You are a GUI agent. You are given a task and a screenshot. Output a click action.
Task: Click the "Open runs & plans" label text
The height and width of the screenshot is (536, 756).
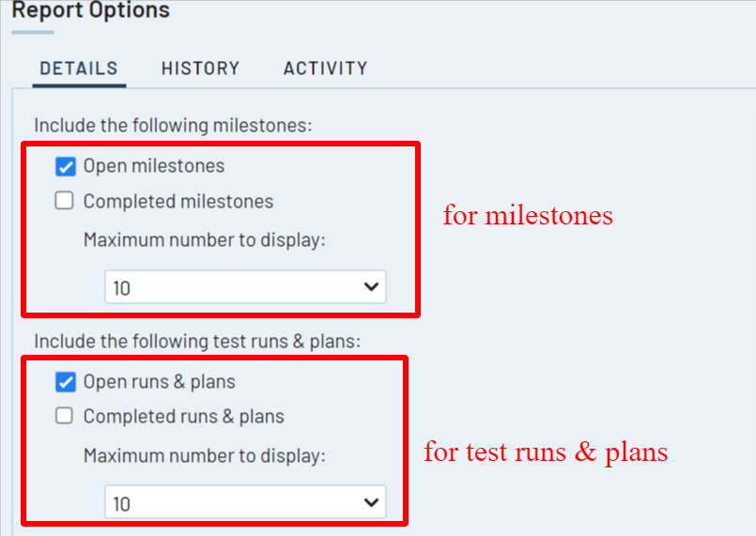click(160, 382)
